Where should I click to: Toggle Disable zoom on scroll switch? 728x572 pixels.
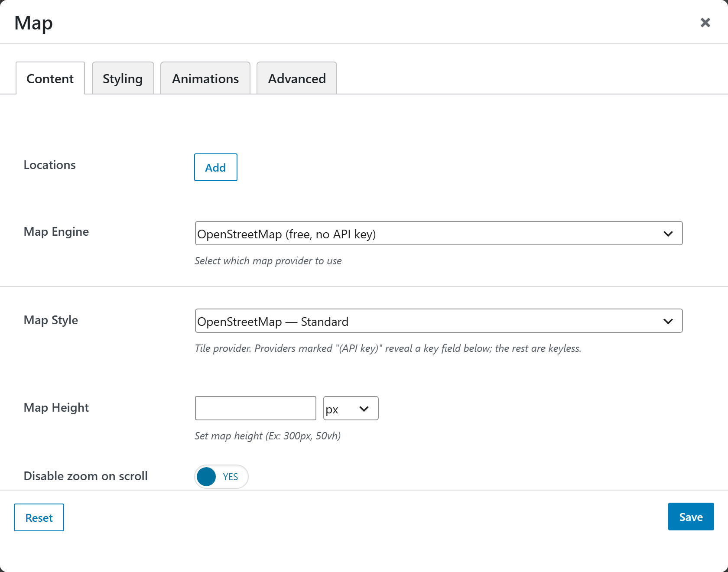[221, 477]
